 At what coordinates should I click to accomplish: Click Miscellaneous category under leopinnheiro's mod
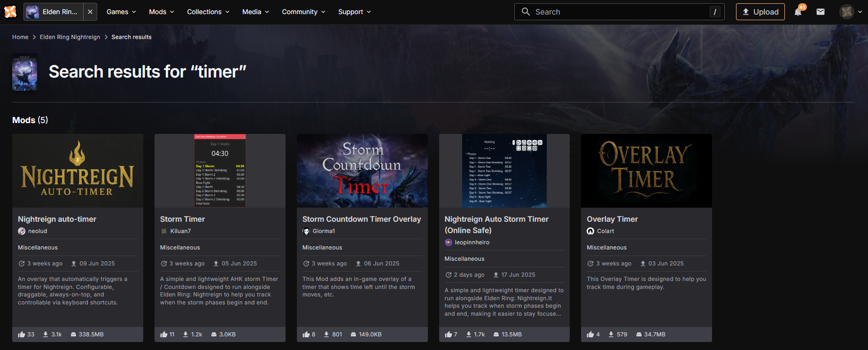click(465, 259)
